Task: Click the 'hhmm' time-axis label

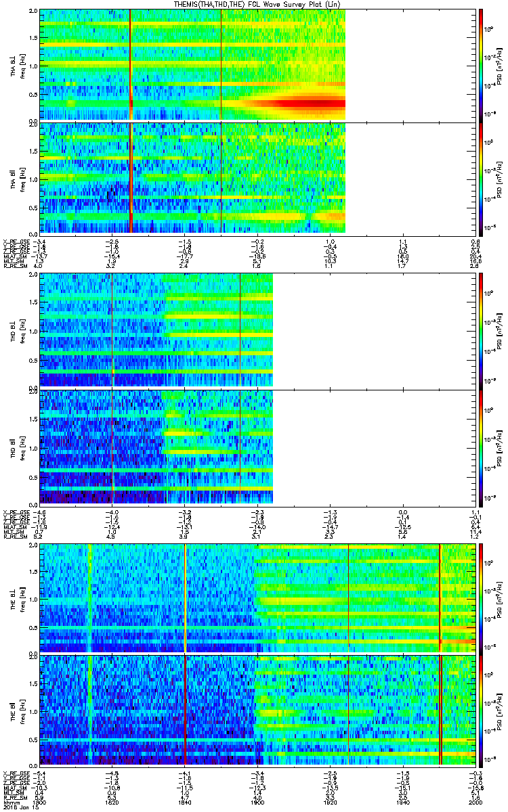Action: point(10,801)
